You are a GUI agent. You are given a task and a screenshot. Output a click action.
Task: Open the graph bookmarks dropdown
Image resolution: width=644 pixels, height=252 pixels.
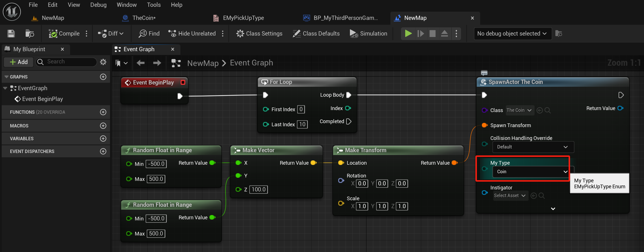click(x=121, y=63)
